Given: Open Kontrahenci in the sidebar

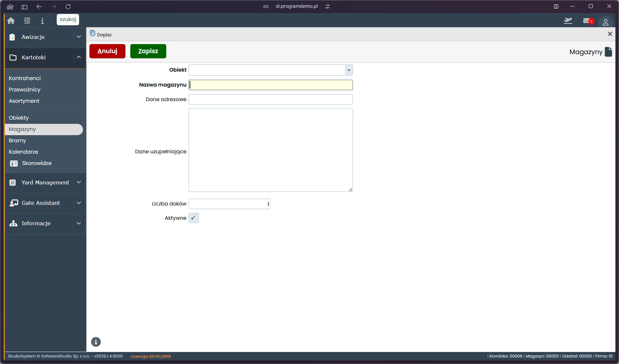Looking at the screenshot, I should tap(25, 78).
